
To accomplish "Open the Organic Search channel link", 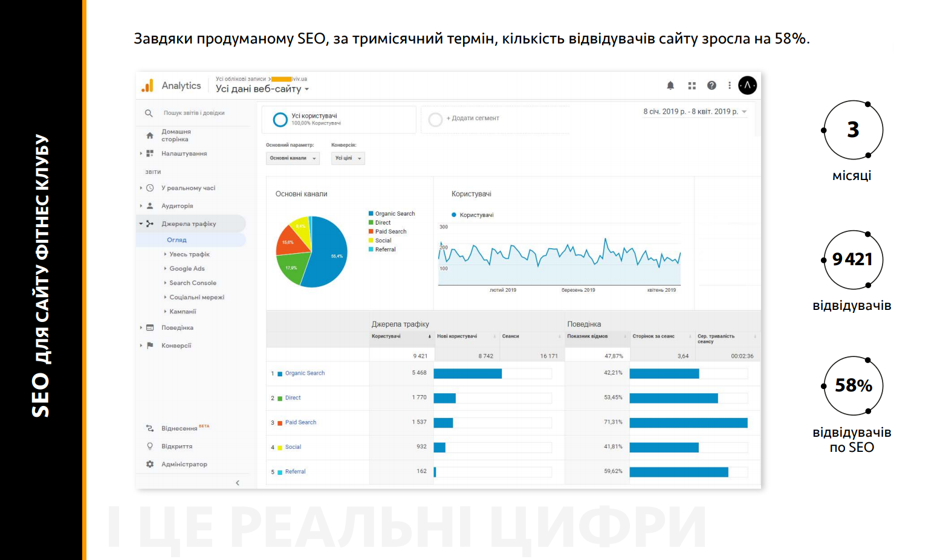I will [x=305, y=373].
